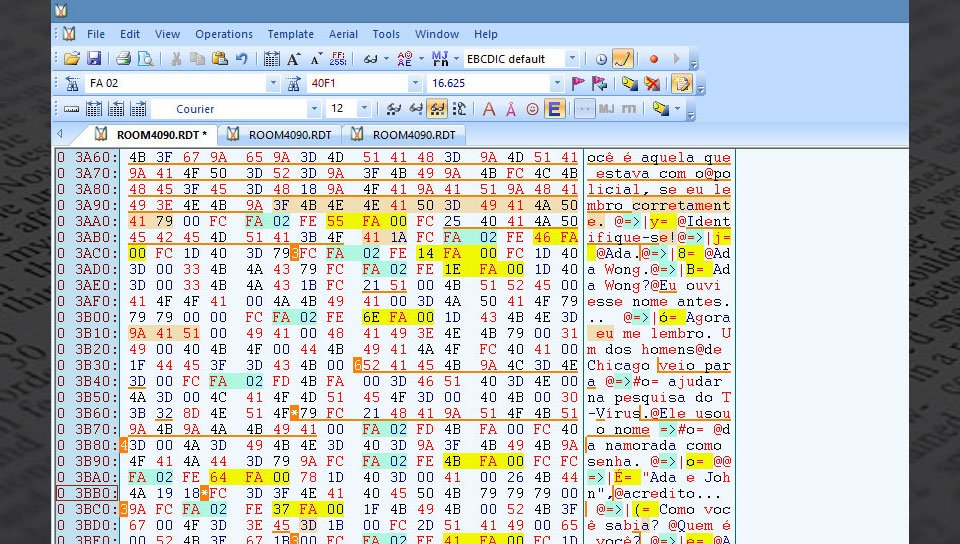Switch to the second ROOM4090.RDT tab
The height and width of the screenshot is (544, 960).
coord(280,134)
